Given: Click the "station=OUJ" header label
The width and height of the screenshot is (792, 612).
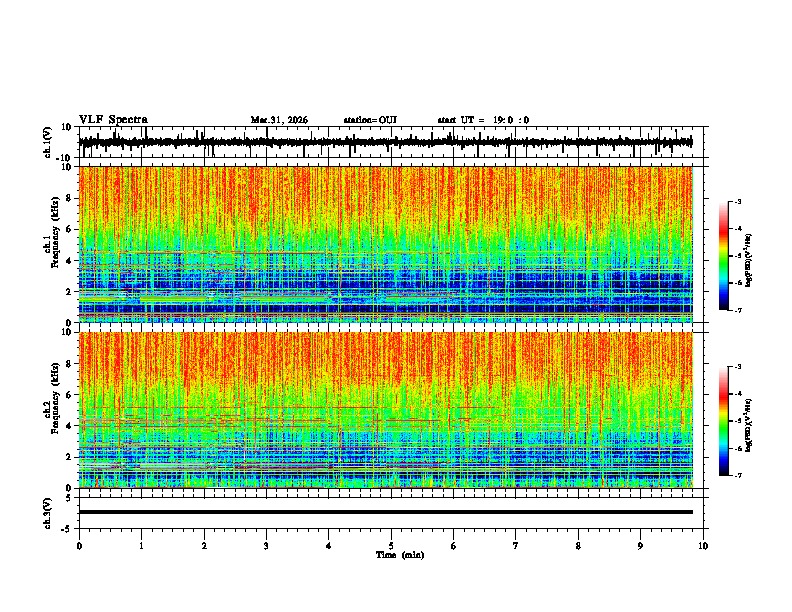Looking at the screenshot, I should [370, 120].
